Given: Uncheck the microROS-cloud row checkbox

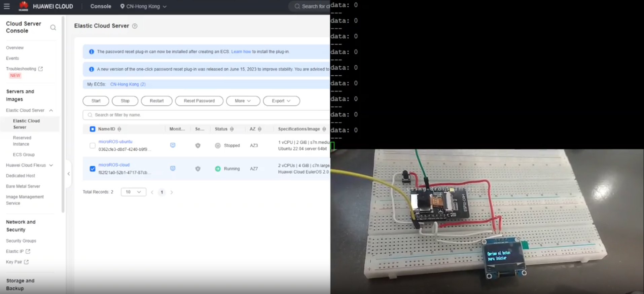Looking at the screenshot, I should (x=93, y=169).
